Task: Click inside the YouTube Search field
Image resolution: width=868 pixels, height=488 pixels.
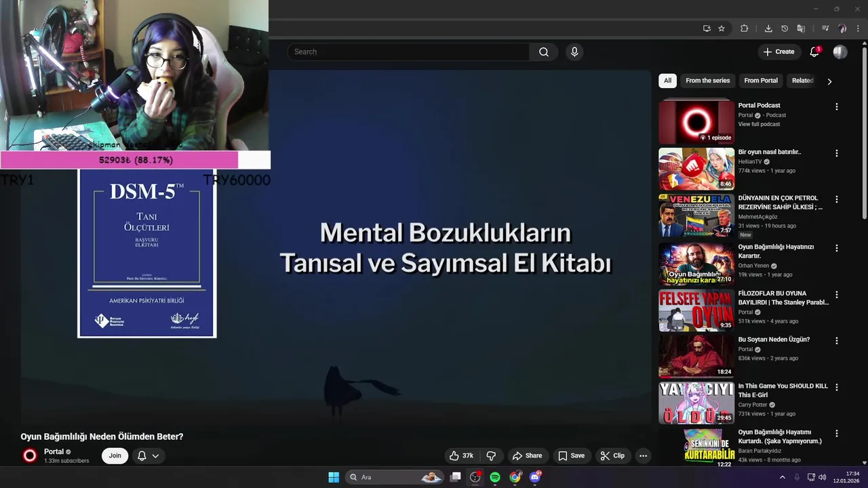Action: click(x=409, y=52)
